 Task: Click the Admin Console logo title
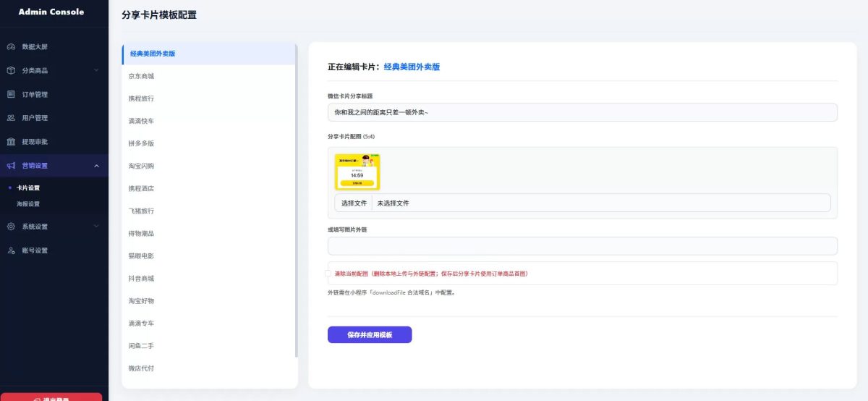(51, 12)
